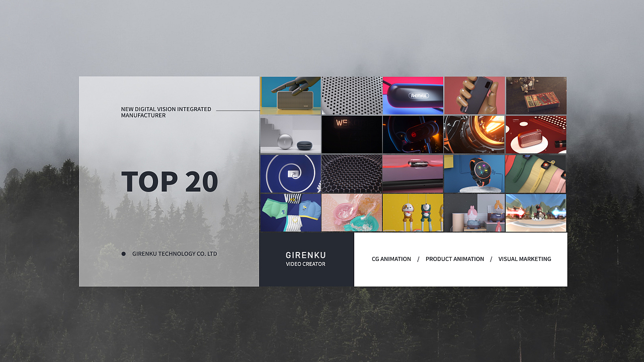Select the retro arcade machine project thumbnail
This screenshot has width=644, height=362.
coord(536,96)
